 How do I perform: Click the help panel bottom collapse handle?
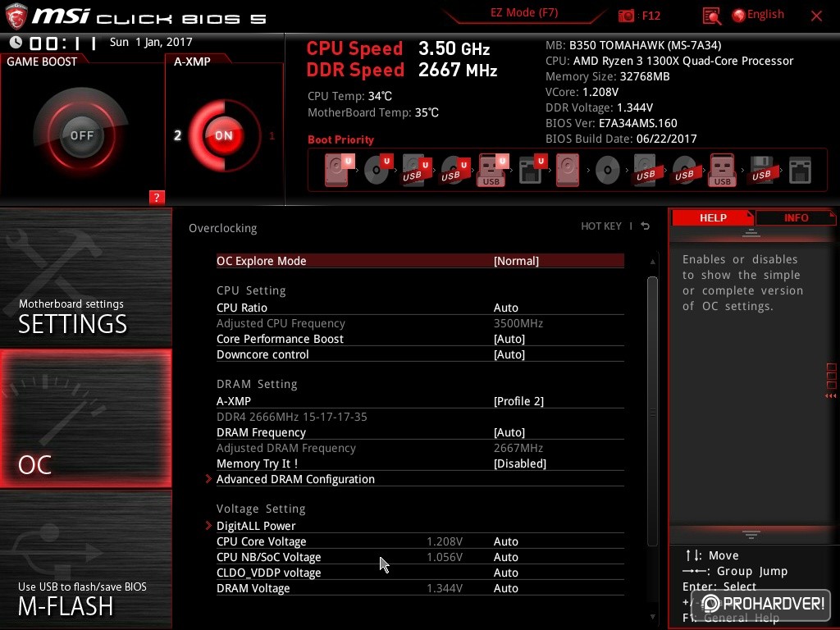coord(751,534)
